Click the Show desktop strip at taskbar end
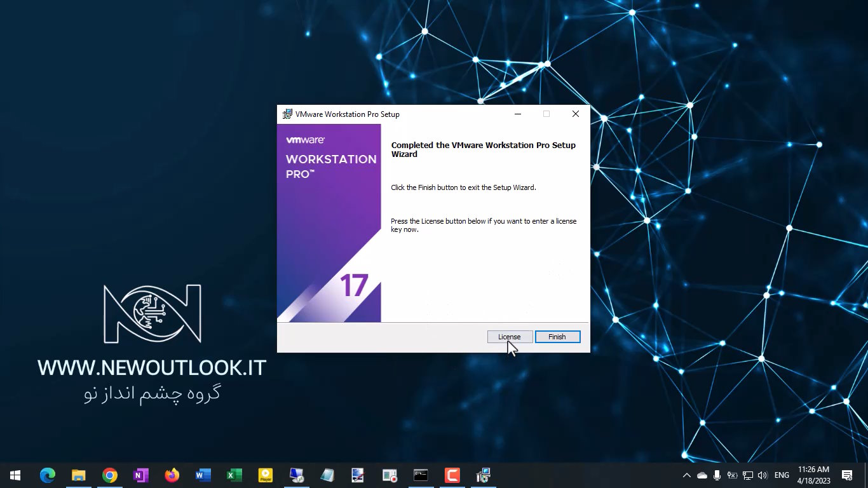Viewport: 868px width, 488px height. pyautogui.click(x=866, y=475)
